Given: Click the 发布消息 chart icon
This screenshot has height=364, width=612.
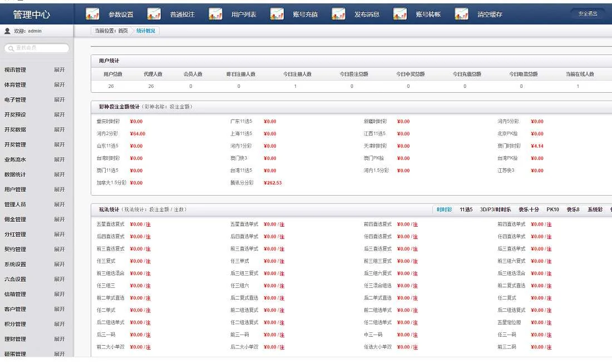Looking at the screenshot, I should (338, 14).
